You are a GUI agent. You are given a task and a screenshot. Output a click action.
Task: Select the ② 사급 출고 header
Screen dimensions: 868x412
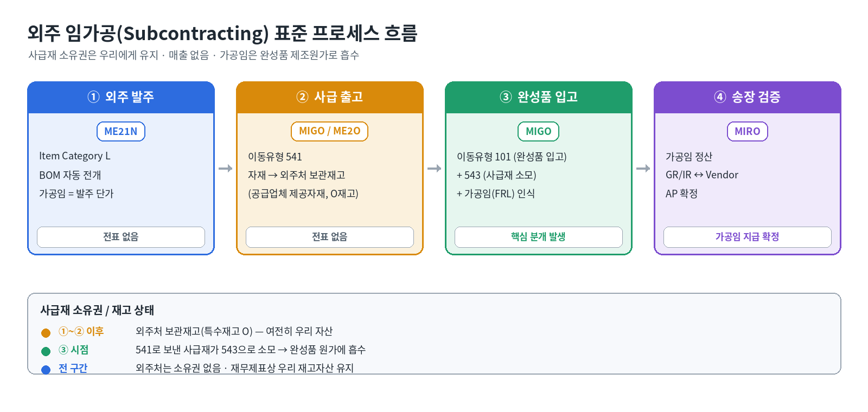pyautogui.click(x=330, y=97)
